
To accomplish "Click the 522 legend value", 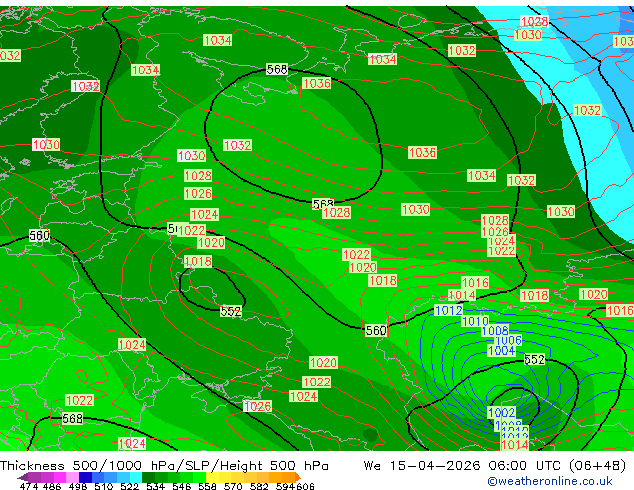I will click(129, 486).
